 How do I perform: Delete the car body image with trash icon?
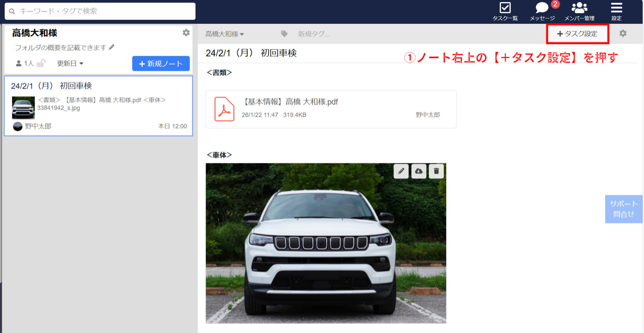pyautogui.click(x=436, y=171)
